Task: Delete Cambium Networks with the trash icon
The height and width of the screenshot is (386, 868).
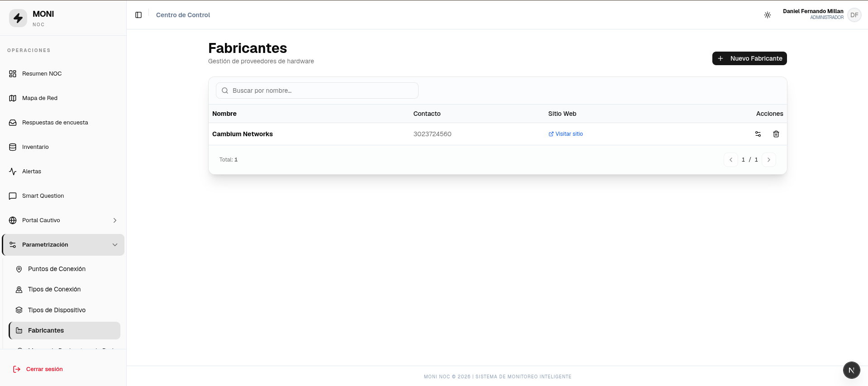Action: (776, 134)
